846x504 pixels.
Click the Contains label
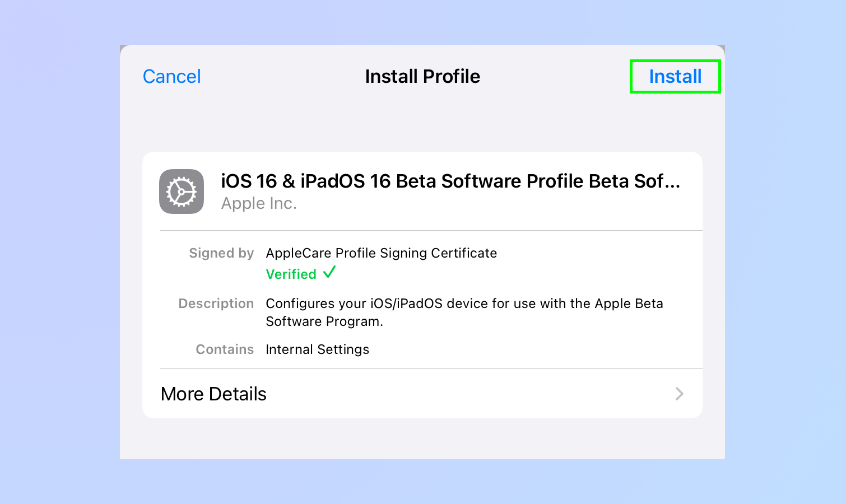click(225, 349)
